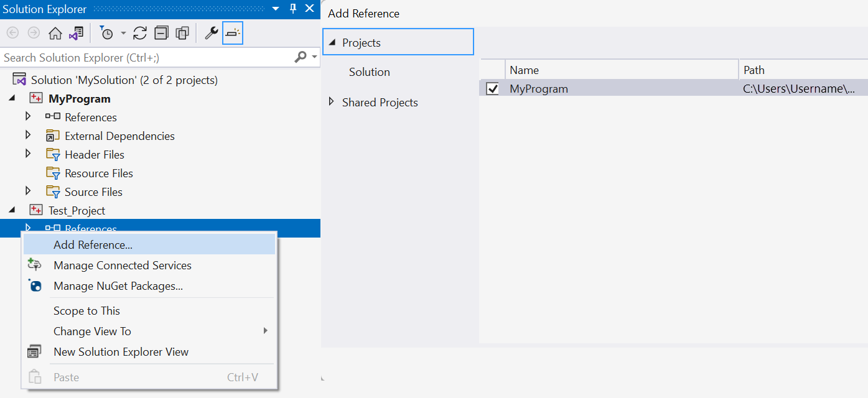Collapse all items in Solution Explorer
This screenshot has height=398, width=868.
pos(161,32)
